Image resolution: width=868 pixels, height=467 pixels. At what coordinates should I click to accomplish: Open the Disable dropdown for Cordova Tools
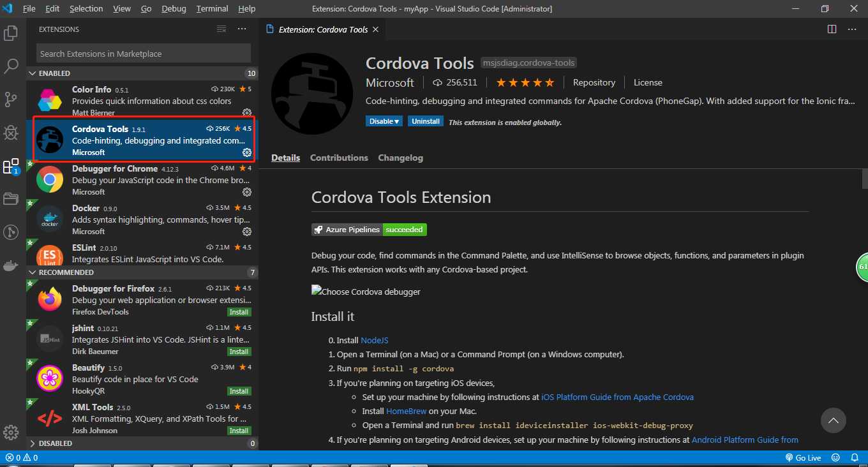pyautogui.click(x=384, y=121)
